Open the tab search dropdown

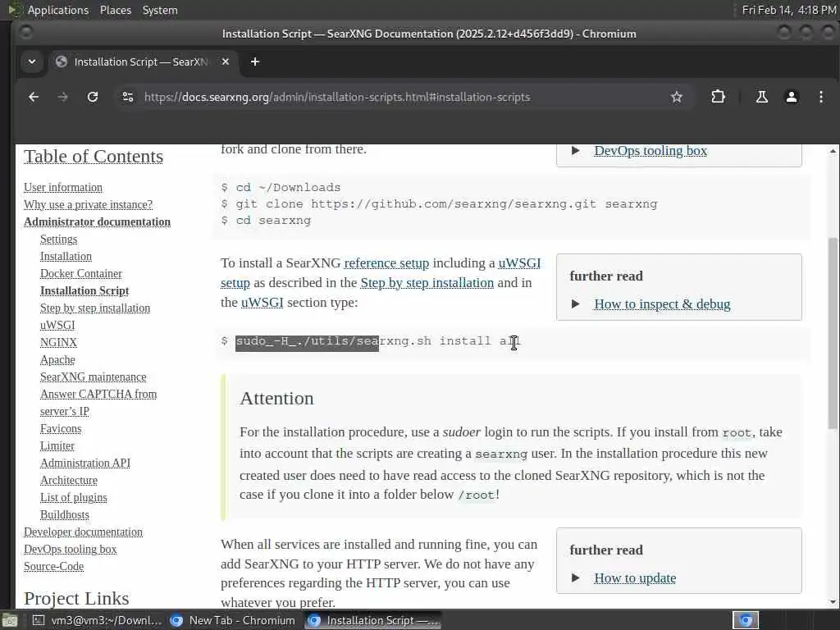point(32,62)
